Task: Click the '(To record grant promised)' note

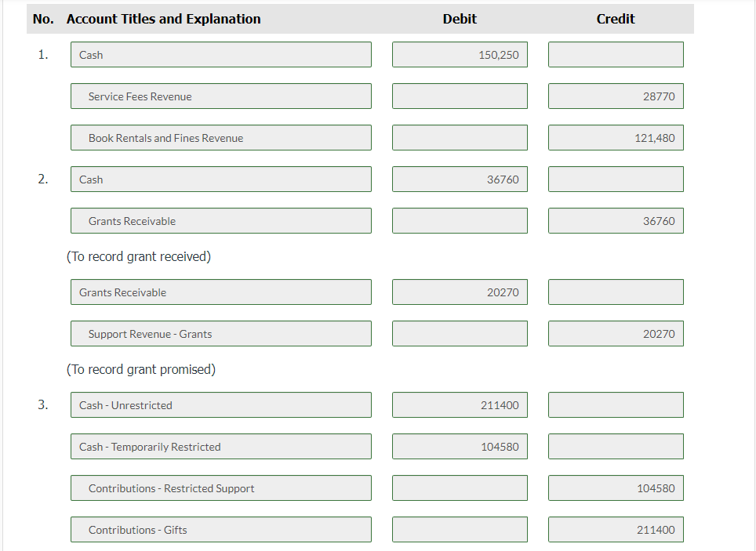Action: click(141, 369)
